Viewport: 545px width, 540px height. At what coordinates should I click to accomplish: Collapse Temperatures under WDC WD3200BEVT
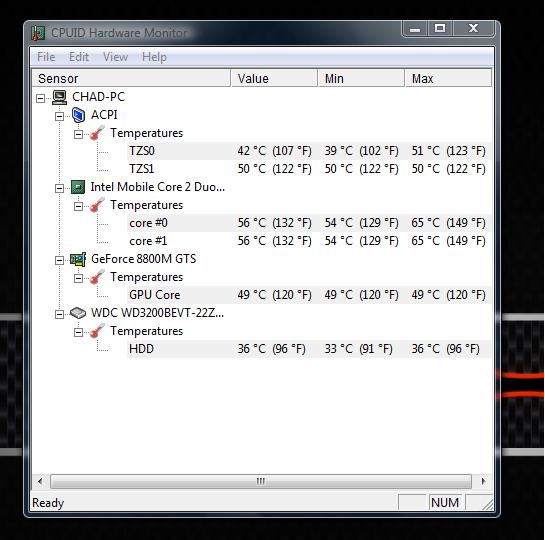point(79,333)
